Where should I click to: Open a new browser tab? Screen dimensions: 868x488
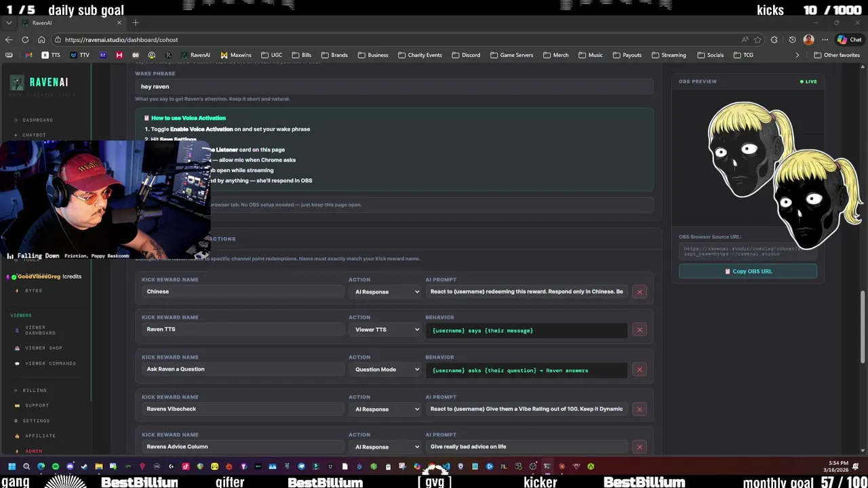tap(135, 23)
